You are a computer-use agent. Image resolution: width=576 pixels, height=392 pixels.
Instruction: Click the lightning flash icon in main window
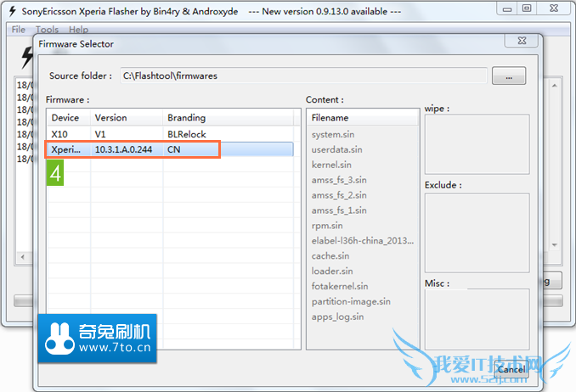click(x=26, y=57)
